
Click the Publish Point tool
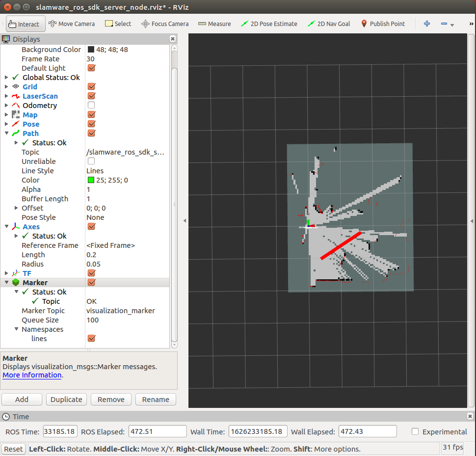tap(383, 24)
